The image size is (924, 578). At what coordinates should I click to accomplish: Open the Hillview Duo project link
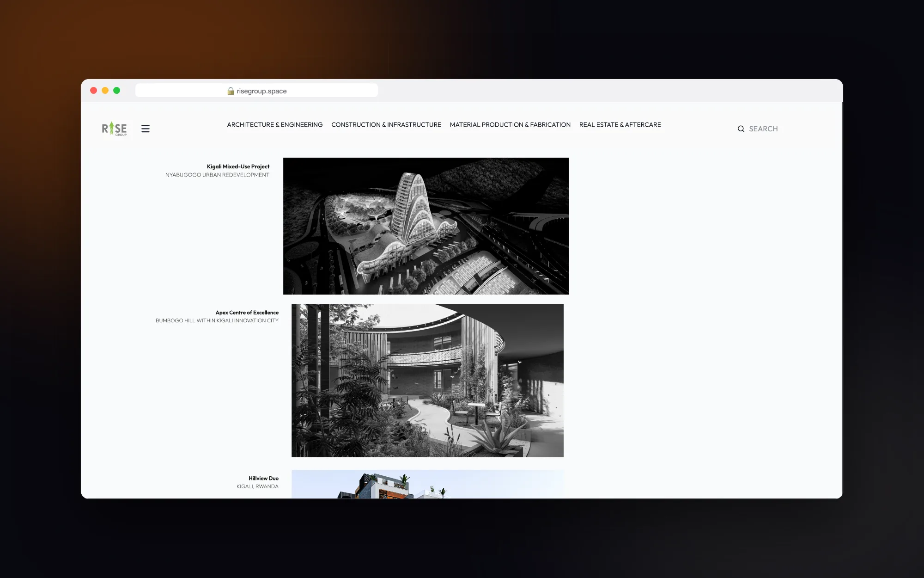(264, 478)
